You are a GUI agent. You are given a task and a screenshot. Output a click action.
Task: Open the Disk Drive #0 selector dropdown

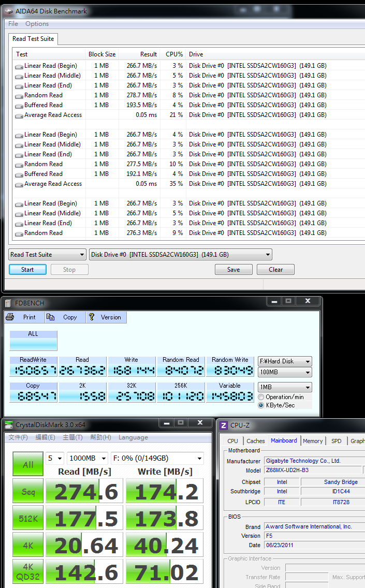pos(181,255)
